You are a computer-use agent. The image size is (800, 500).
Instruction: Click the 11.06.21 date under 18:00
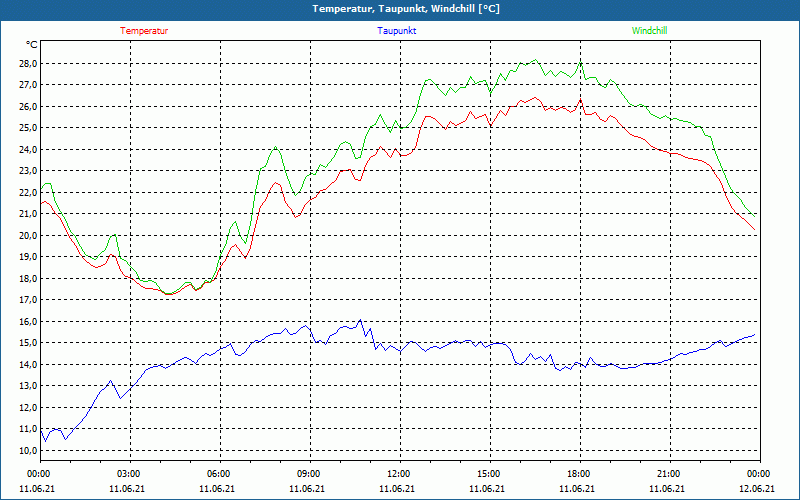[x=577, y=489]
